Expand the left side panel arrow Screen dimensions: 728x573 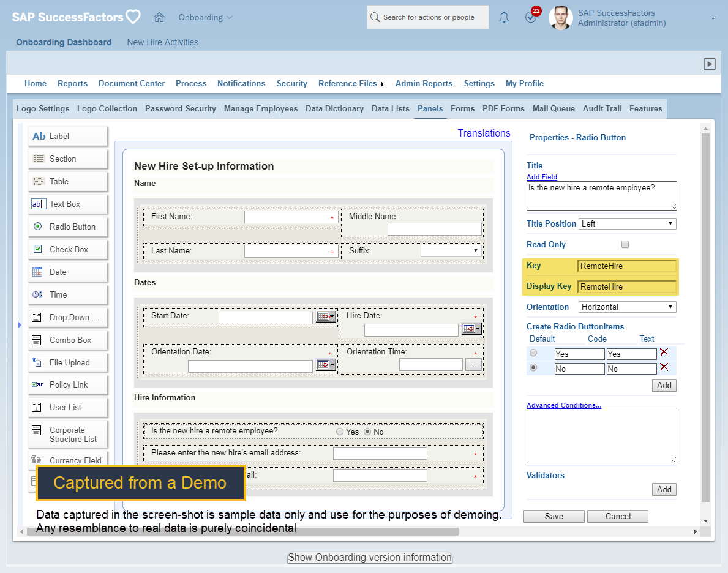pos(20,325)
